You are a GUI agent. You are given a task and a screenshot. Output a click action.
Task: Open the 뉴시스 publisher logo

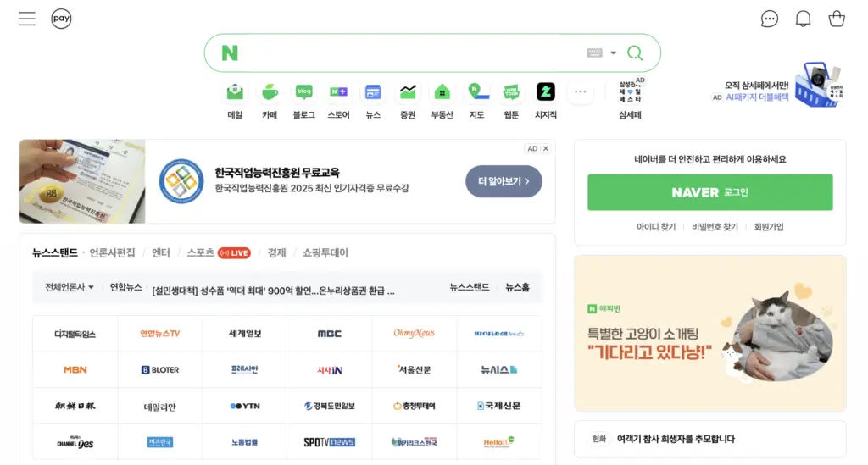[x=498, y=370]
